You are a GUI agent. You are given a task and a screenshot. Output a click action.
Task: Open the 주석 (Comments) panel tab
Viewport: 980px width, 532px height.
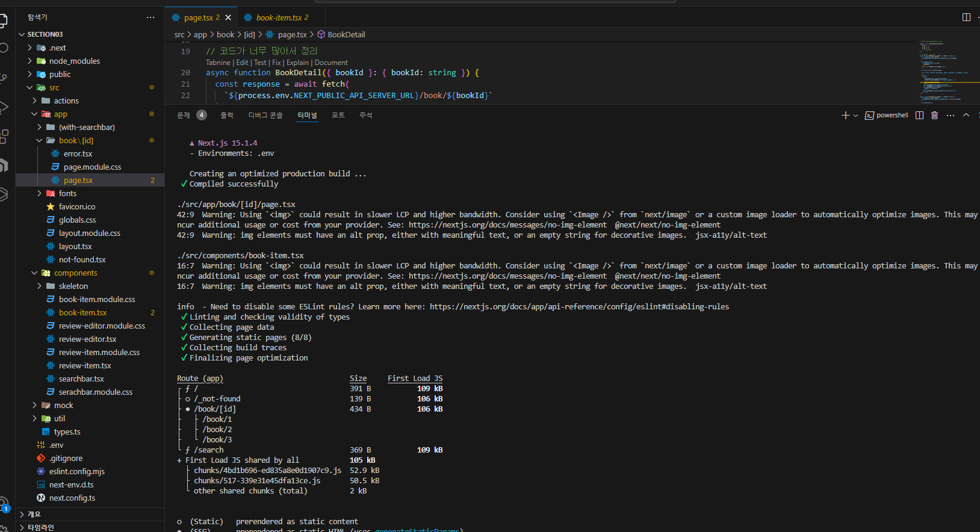[366, 115]
